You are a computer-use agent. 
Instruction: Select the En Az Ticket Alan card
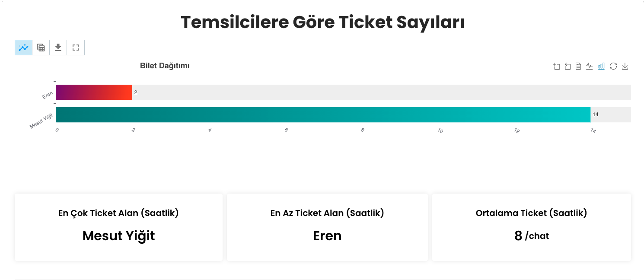point(327,227)
